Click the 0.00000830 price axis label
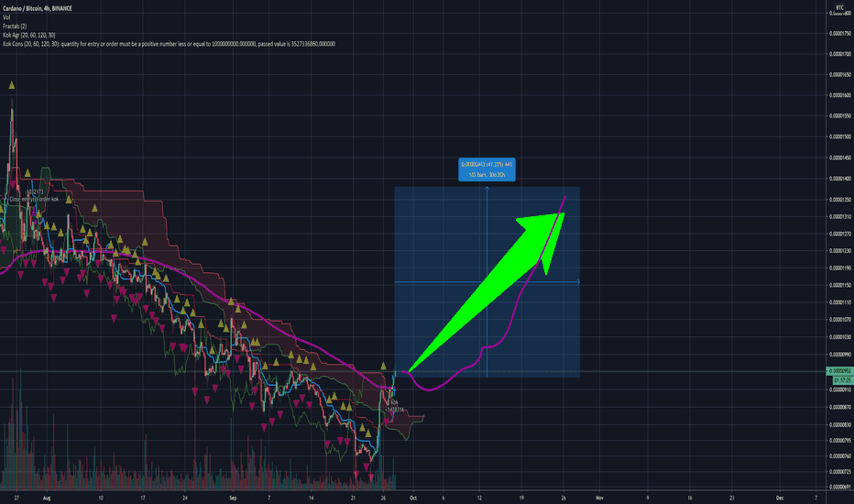 point(840,425)
